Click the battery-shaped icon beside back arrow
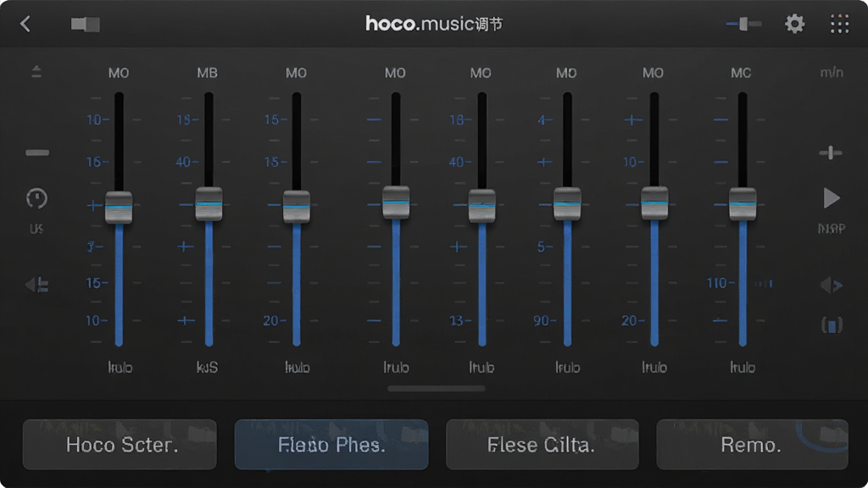 pyautogui.click(x=86, y=25)
